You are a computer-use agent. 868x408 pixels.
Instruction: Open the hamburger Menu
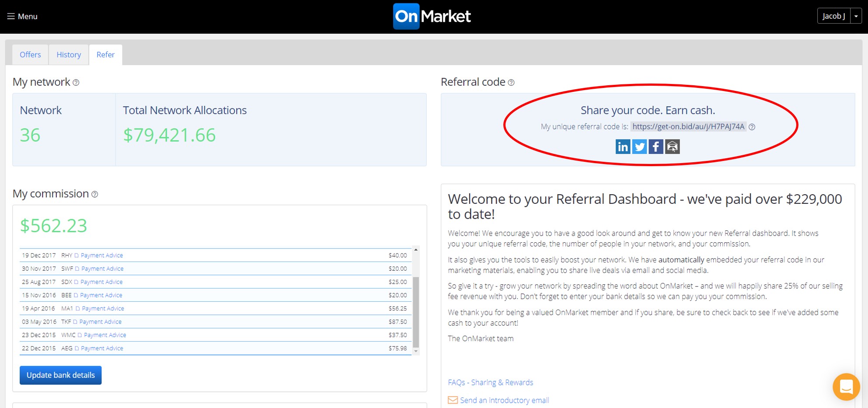[x=22, y=16]
